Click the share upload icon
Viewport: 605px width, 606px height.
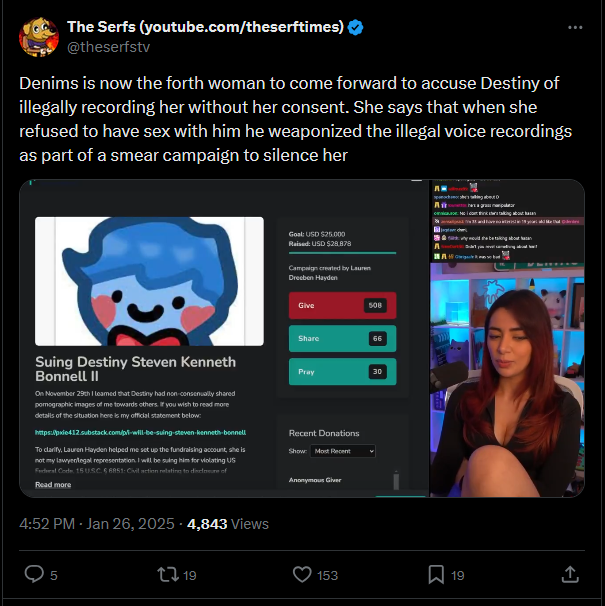point(570,574)
